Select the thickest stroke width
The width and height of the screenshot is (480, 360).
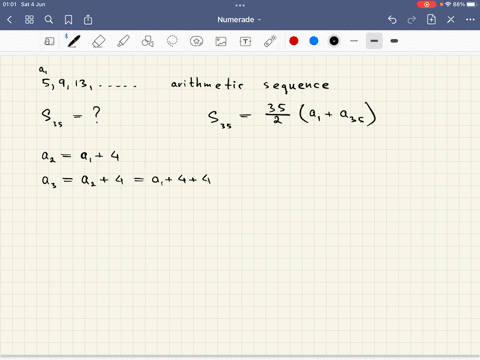pos(394,41)
